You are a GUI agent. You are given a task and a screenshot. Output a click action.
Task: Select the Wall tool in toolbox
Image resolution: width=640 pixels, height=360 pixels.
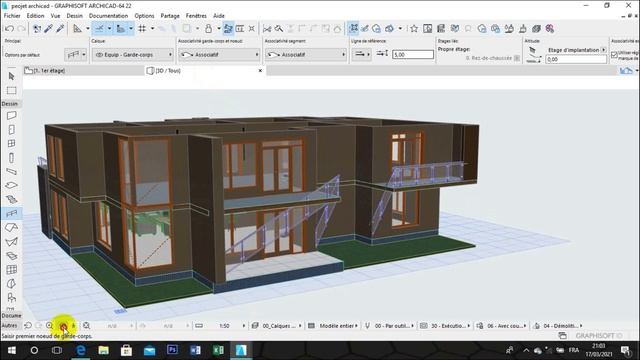click(11, 116)
